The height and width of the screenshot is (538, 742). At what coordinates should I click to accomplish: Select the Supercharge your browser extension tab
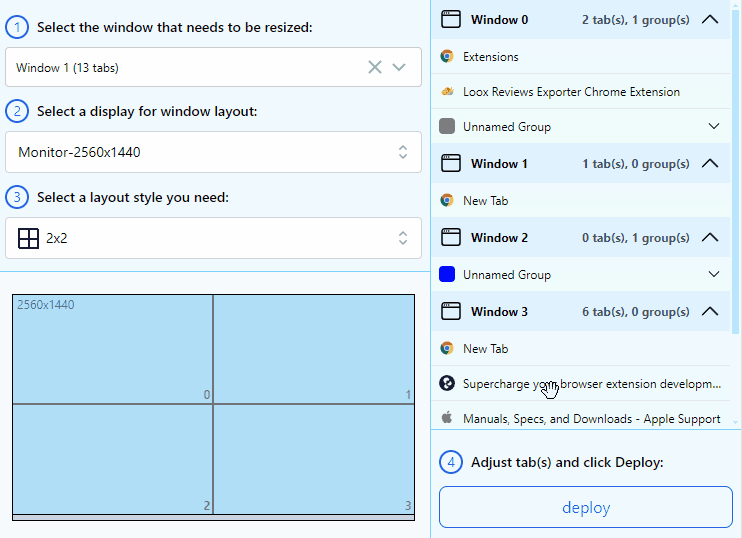581,383
